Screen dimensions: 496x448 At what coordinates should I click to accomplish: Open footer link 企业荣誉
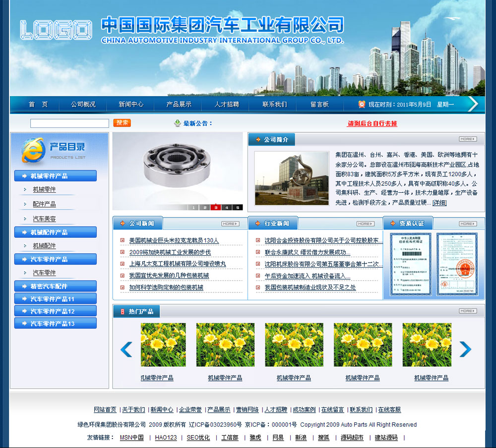point(190,410)
